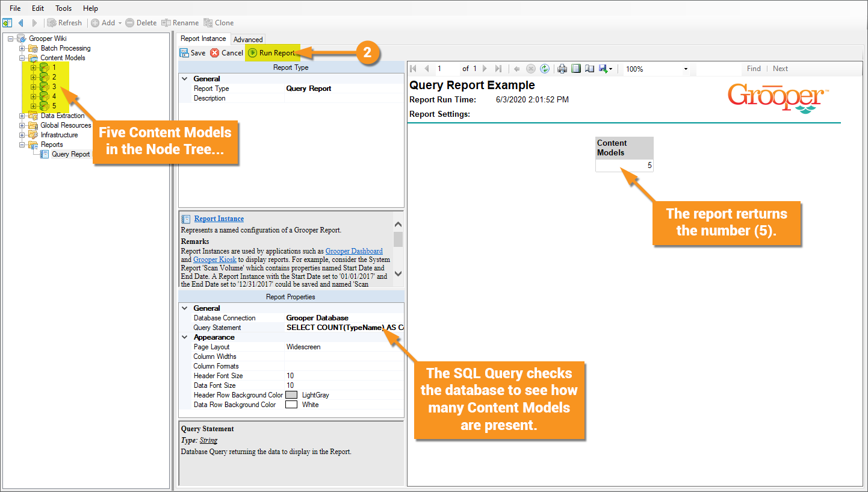Go to next report page
Screen dimensions: 868x492
pyautogui.click(x=486, y=69)
